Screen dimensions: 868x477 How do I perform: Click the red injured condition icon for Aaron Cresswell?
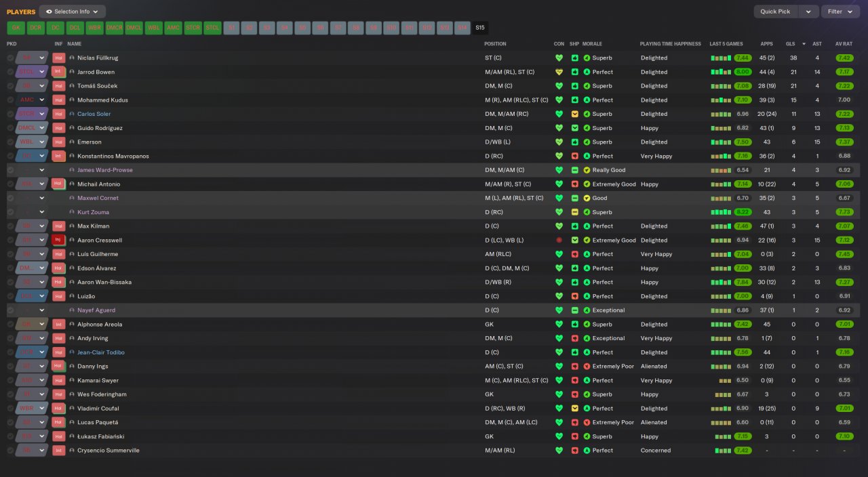coord(559,240)
